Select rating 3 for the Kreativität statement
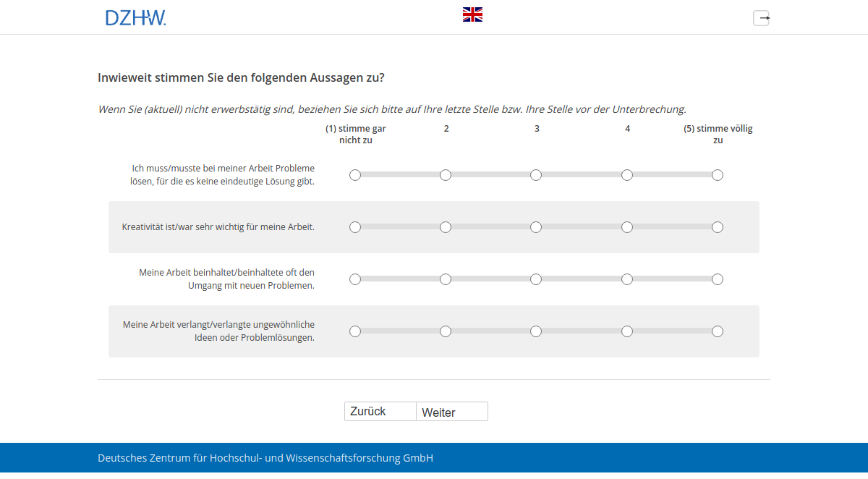Image resolution: width=868 pixels, height=479 pixels. (x=535, y=226)
